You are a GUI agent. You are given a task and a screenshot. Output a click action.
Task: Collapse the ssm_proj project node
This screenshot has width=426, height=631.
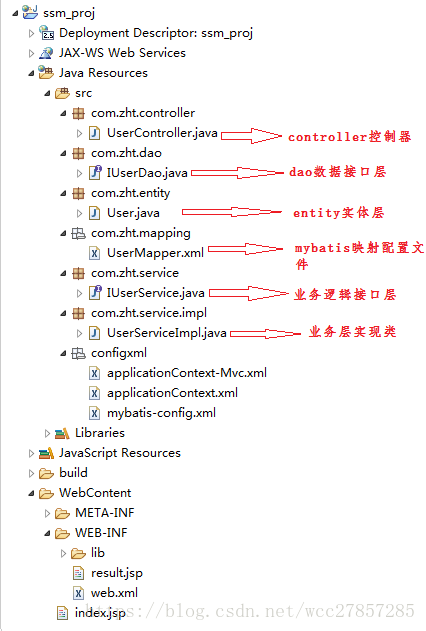(15, 13)
